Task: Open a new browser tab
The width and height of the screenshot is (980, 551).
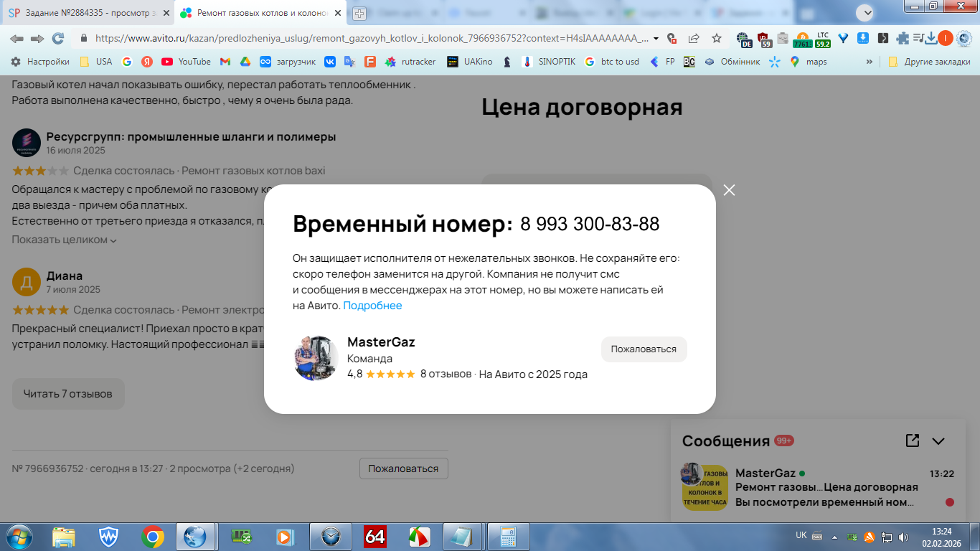Action: (359, 14)
